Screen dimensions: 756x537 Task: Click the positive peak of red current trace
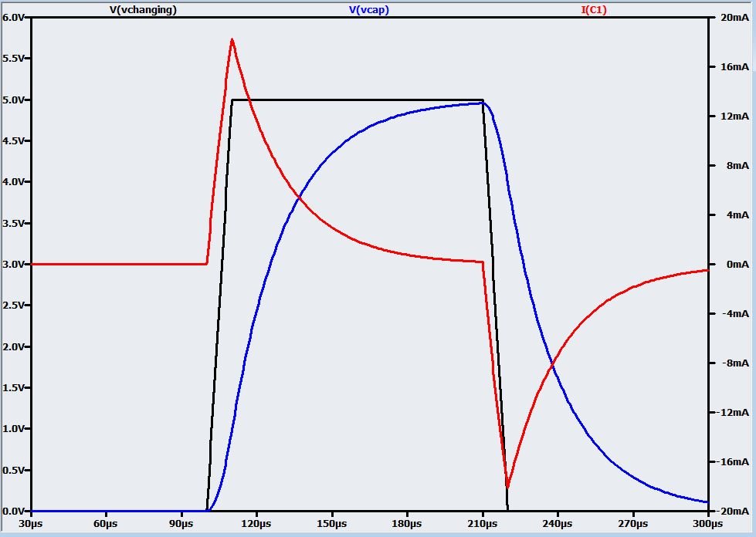pyautogui.click(x=232, y=40)
